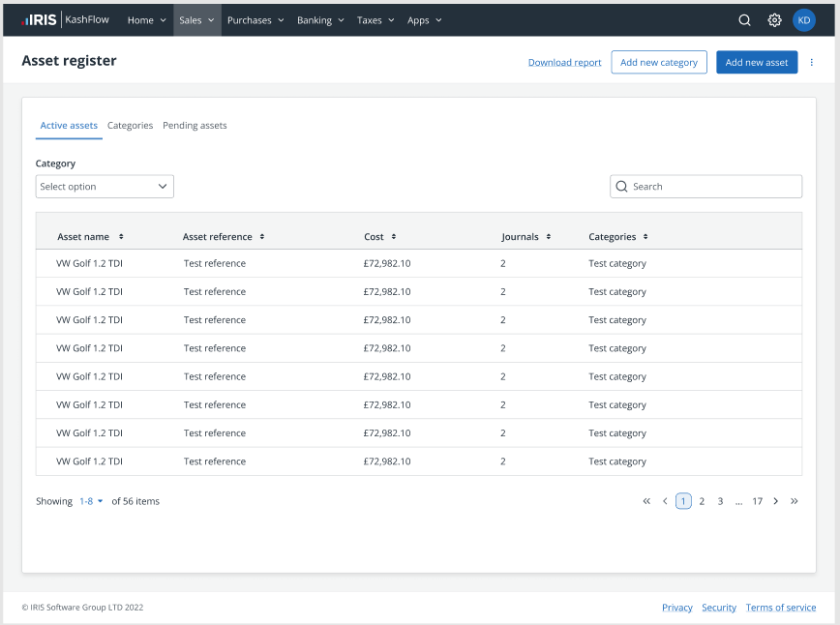
Task: Expand the Category select option dropdown
Action: 105,187
